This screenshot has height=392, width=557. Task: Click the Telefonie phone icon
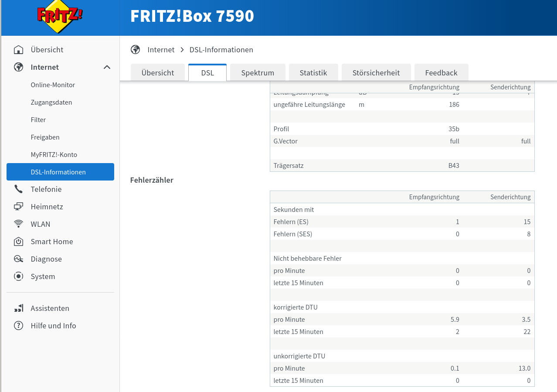pyautogui.click(x=18, y=189)
